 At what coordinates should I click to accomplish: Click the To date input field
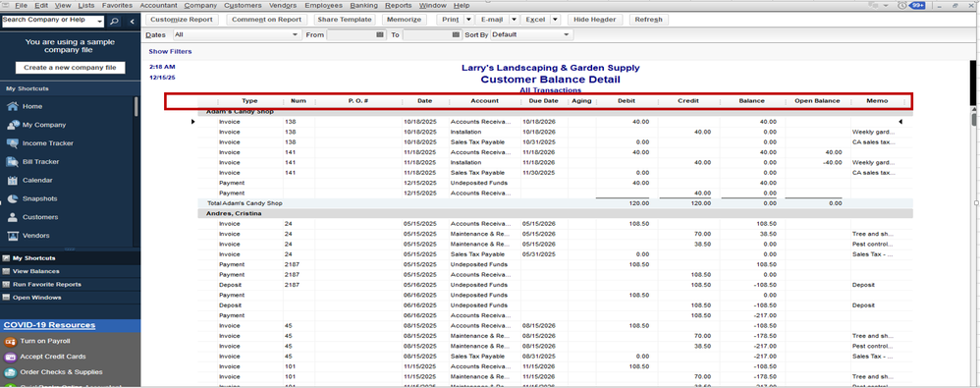coord(427,35)
